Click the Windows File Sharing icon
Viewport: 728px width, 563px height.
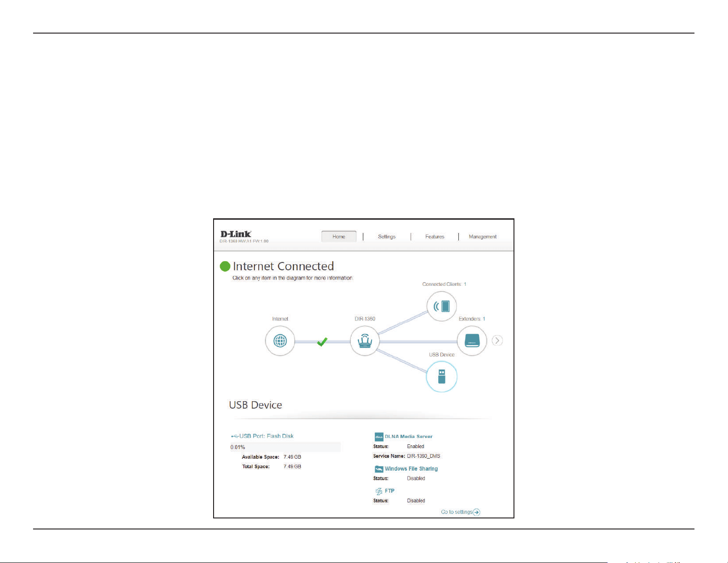click(379, 469)
